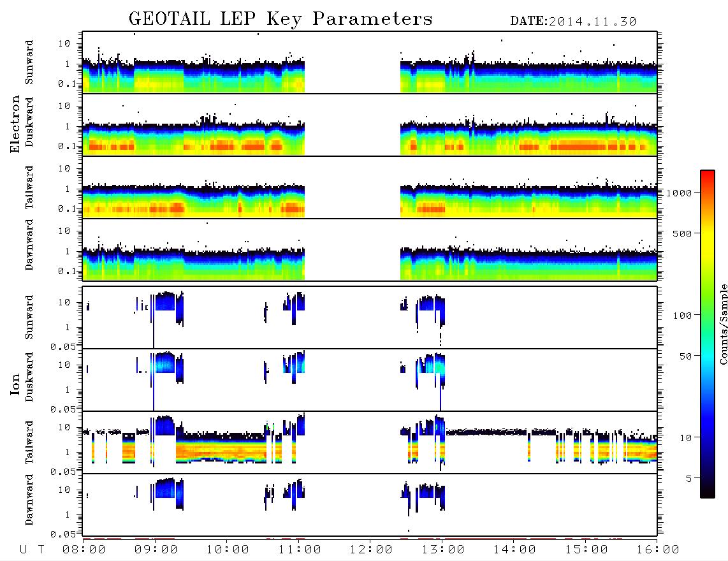Viewport: 728px width, 561px height.
Task: Click the "Electron" group axis label
Action: click(x=15, y=124)
